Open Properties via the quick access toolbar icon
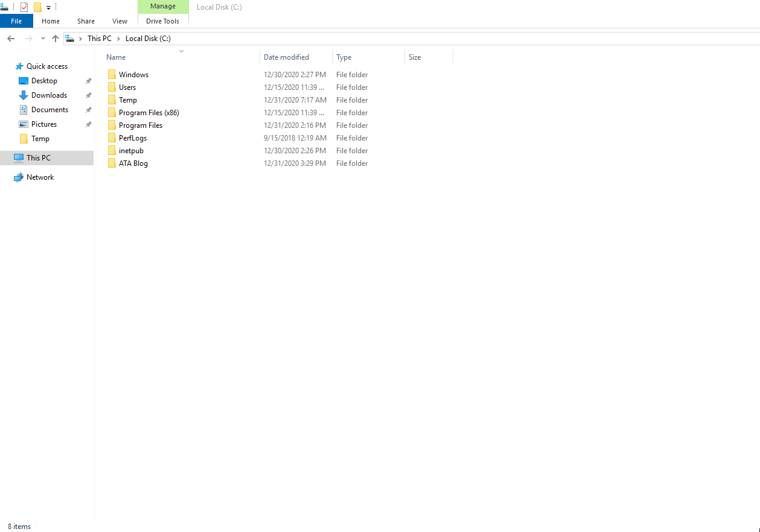 [24, 7]
